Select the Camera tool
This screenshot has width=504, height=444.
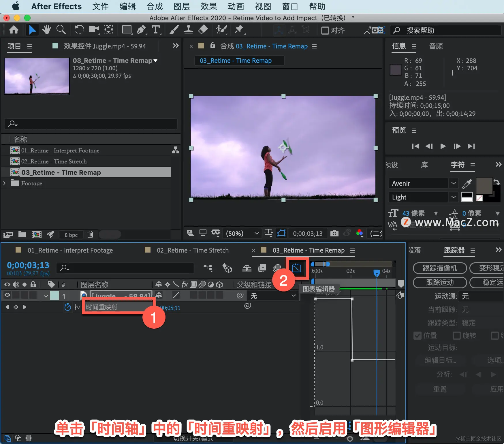tap(94, 30)
